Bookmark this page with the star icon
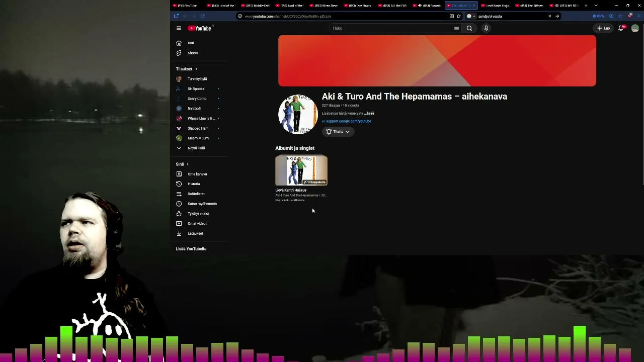 (x=458, y=16)
